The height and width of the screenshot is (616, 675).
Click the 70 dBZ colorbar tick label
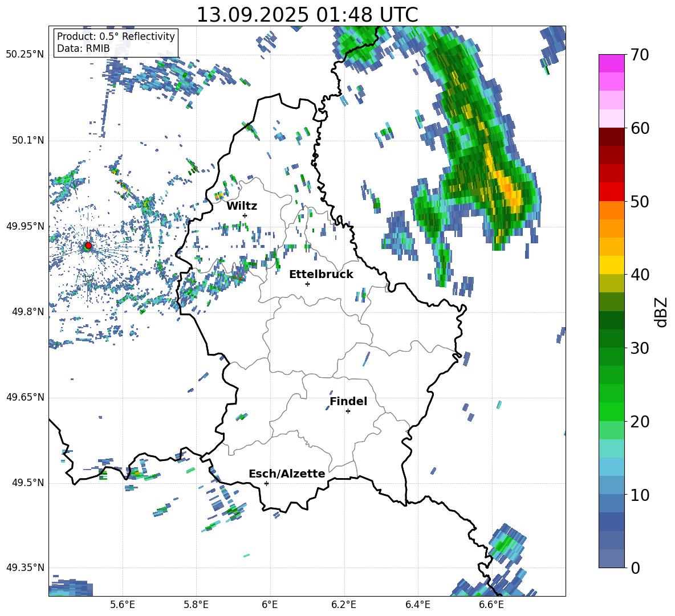(640, 55)
